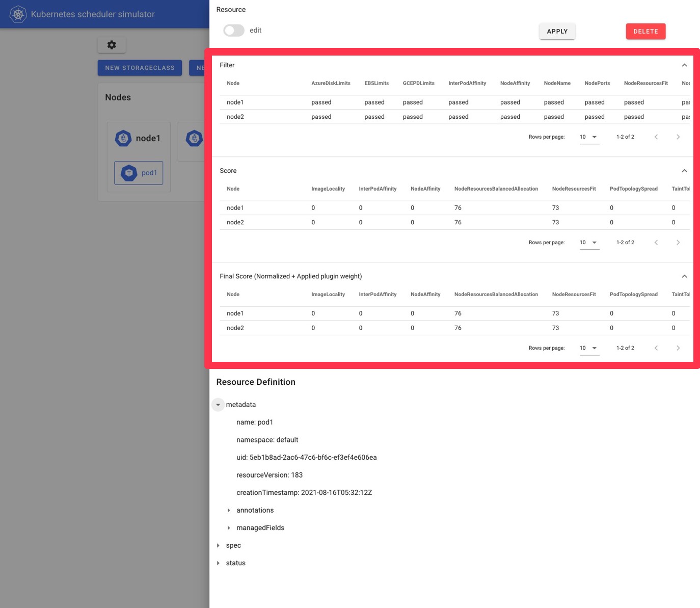Click the node1 hexagon icon
Image resolution: width=700 pixels, height=608 pixels.
[x=123, y=138]
